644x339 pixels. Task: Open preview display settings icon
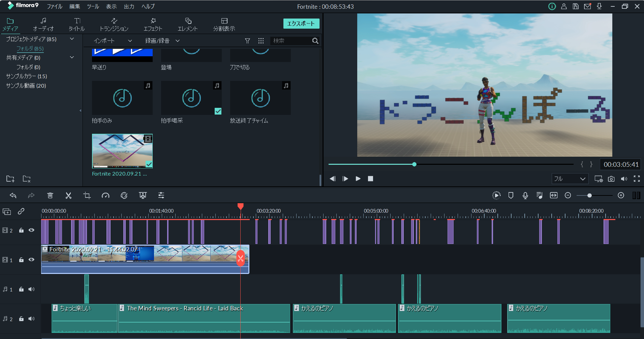(x=599, y=179)
